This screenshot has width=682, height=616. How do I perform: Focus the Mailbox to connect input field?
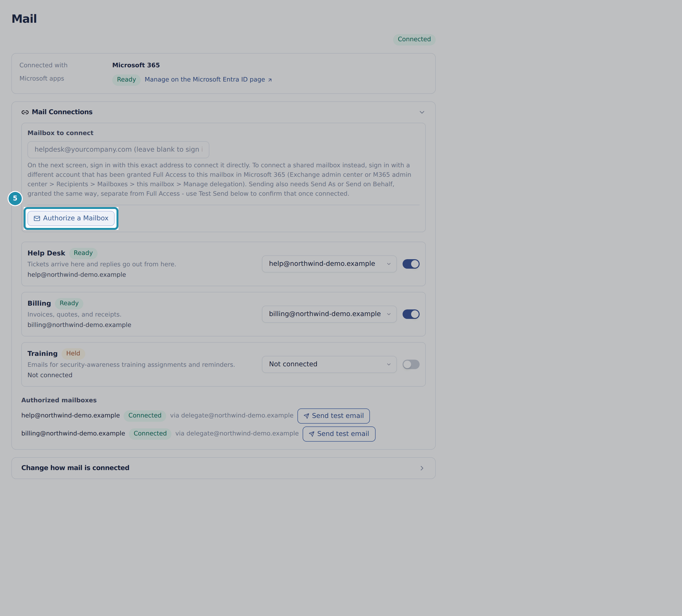[118, 149]
